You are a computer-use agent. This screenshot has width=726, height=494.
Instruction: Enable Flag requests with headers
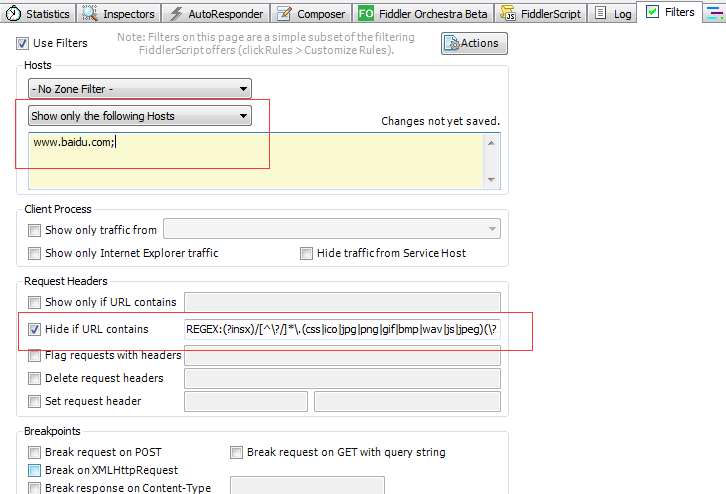point(34,355)
